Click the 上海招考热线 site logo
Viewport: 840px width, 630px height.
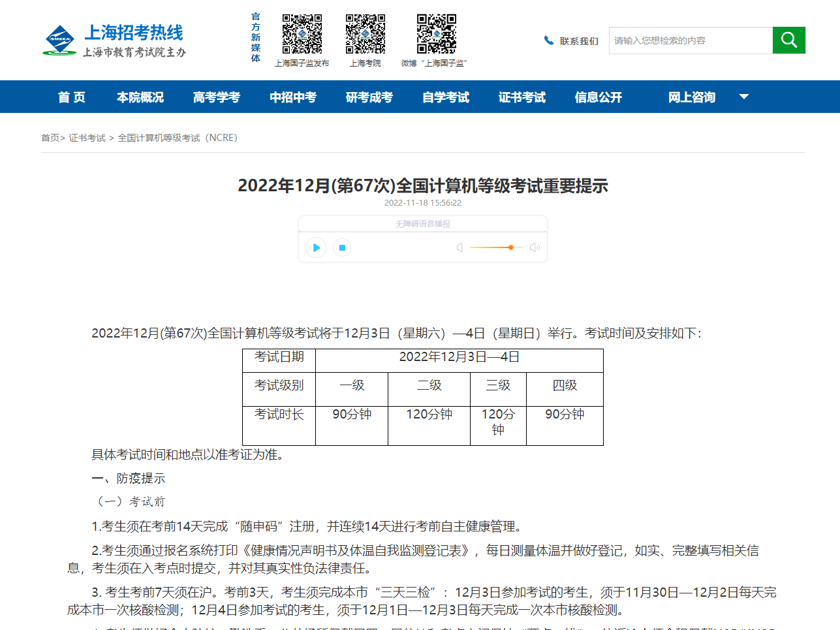click(115, 40)
